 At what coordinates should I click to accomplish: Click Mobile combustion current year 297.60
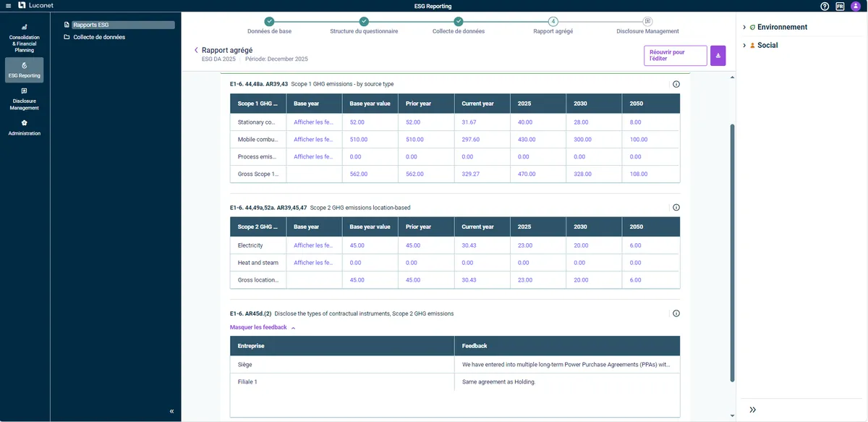point(471,140)
